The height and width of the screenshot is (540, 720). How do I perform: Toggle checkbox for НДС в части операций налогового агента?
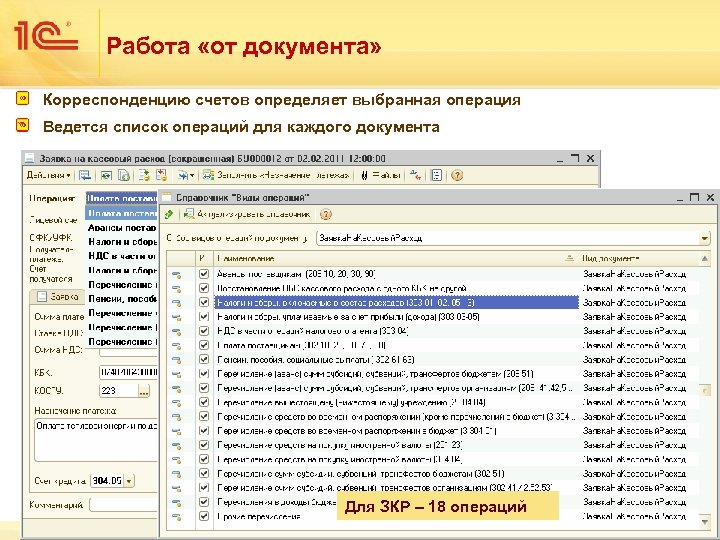(204, 331)
